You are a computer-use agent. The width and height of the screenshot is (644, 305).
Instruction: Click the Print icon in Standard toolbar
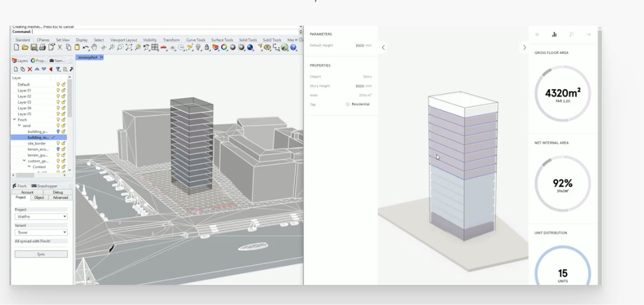click(42, 47)
